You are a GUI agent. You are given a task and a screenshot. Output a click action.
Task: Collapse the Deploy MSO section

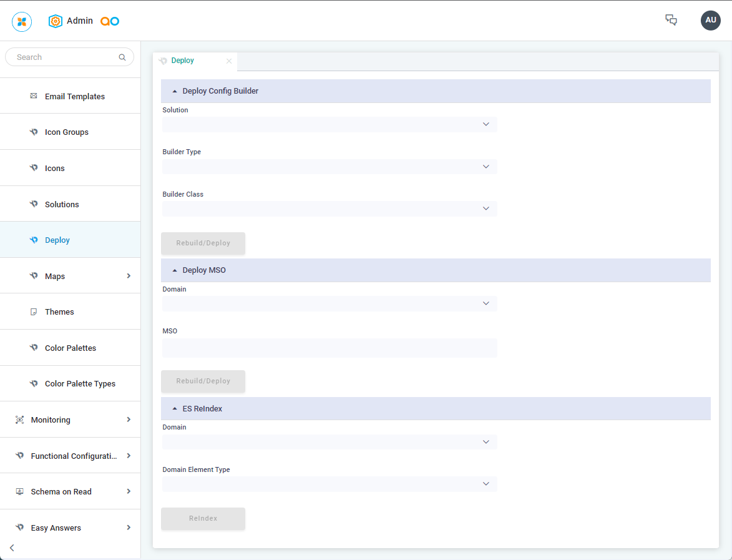tap(175, 270)
